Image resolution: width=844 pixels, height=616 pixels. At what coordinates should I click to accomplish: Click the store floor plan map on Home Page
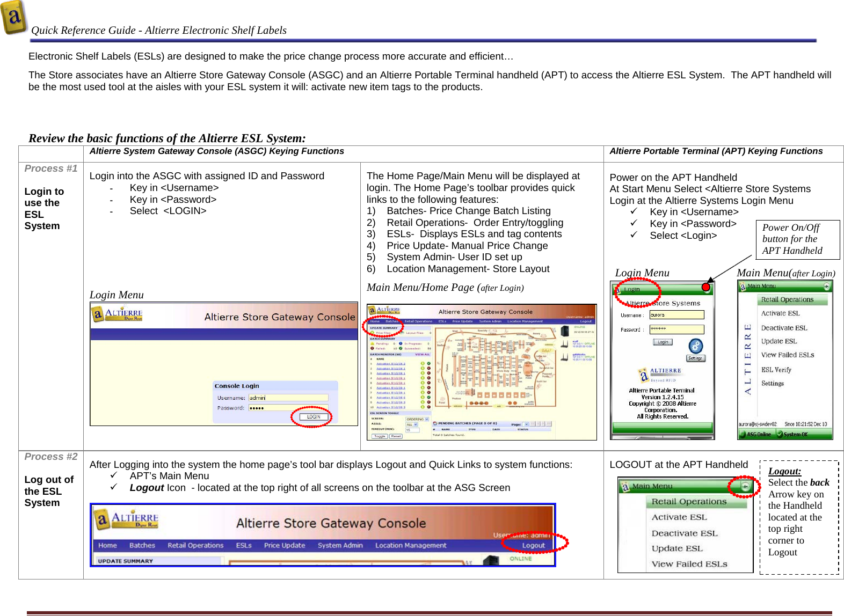click(496, 367)
